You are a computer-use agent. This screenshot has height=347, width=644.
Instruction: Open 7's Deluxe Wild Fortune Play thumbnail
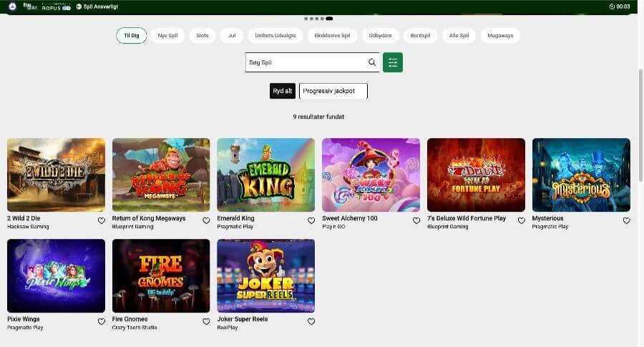tap(476, 175)
